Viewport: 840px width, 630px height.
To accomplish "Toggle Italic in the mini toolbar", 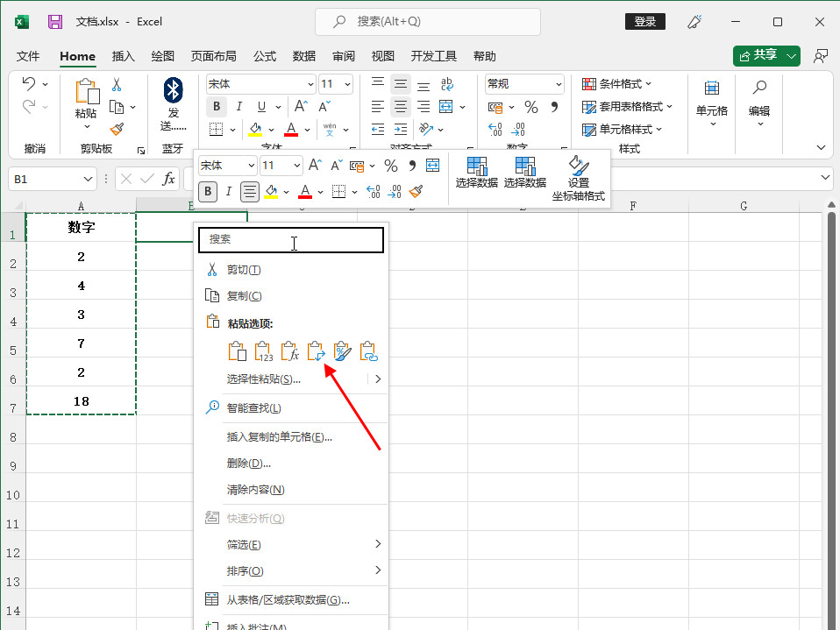I will [229, 192].
